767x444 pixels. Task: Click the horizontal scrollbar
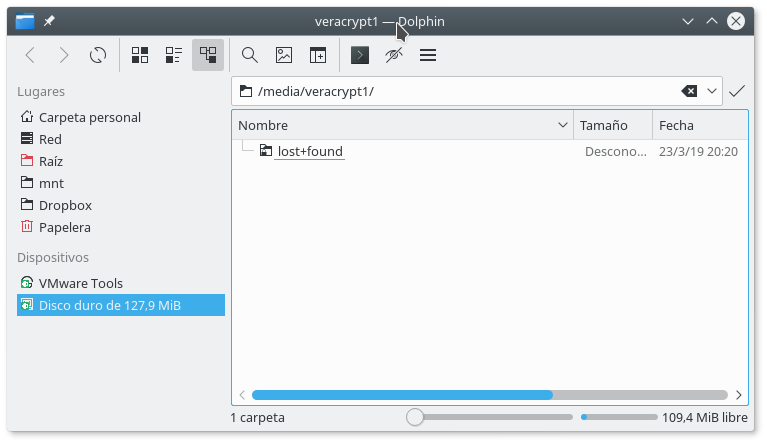tap(402, 395)
